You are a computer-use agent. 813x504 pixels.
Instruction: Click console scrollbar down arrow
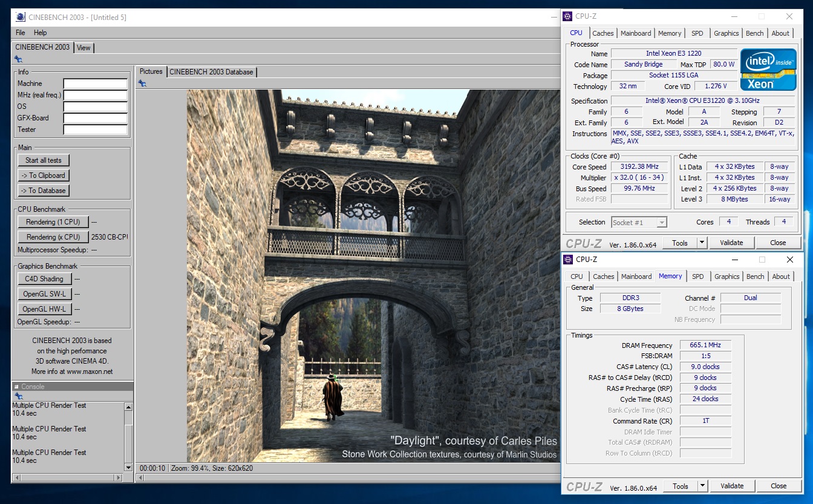click(128, 467)
